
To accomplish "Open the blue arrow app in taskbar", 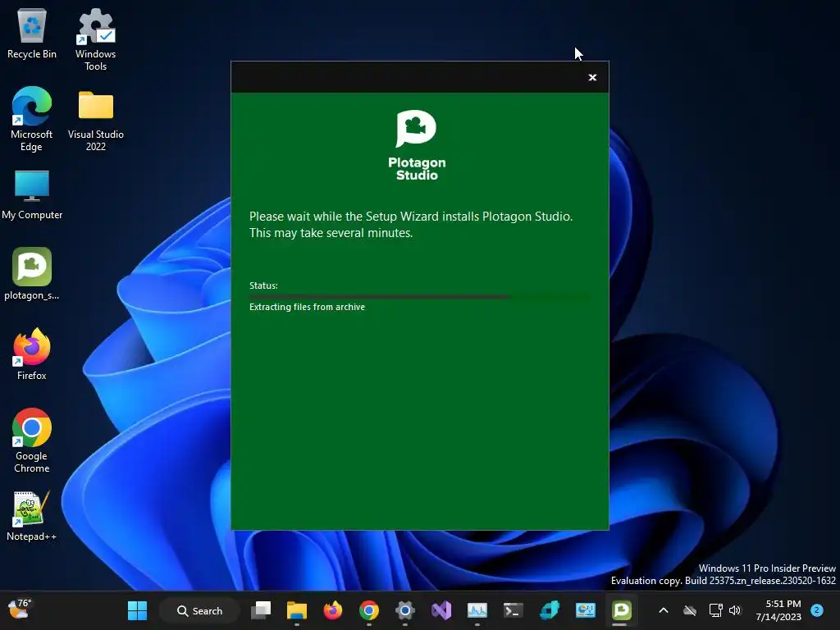I will click(549, 610).
